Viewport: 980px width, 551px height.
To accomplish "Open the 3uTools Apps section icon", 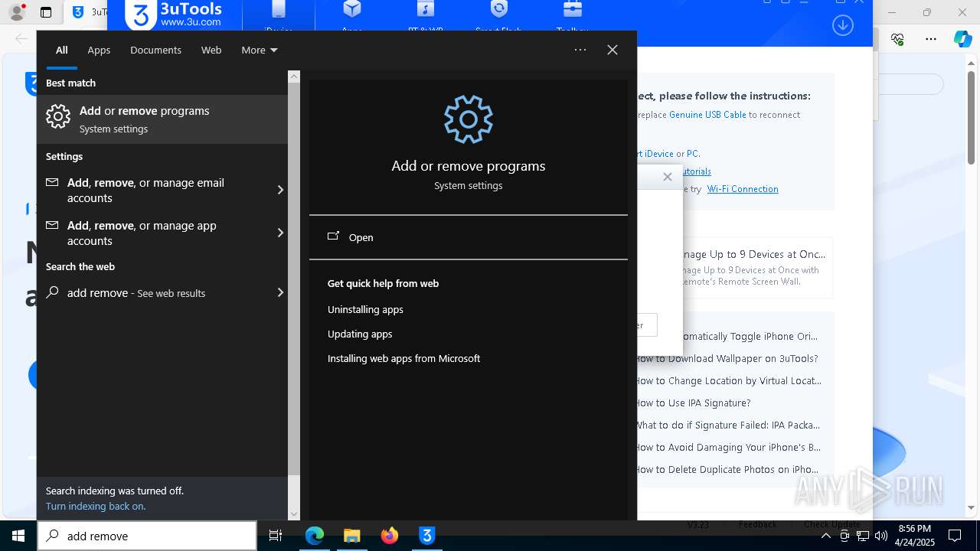I will pyautogui.click(x=352, y=9).
